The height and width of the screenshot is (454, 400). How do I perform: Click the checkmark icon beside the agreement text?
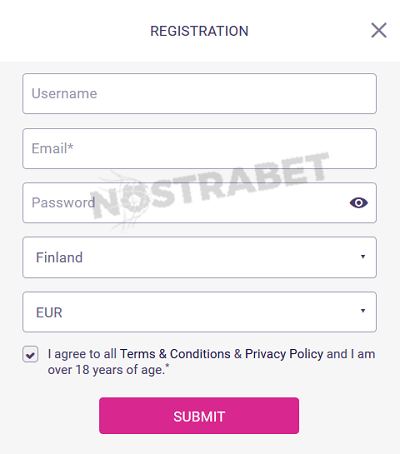(30, 355)
